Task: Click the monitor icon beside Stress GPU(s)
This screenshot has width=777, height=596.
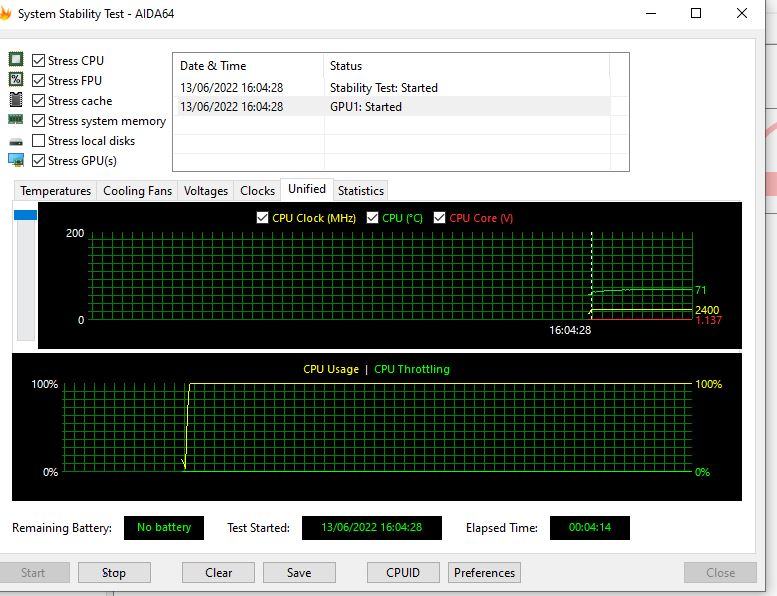Action: coord(16,160)
